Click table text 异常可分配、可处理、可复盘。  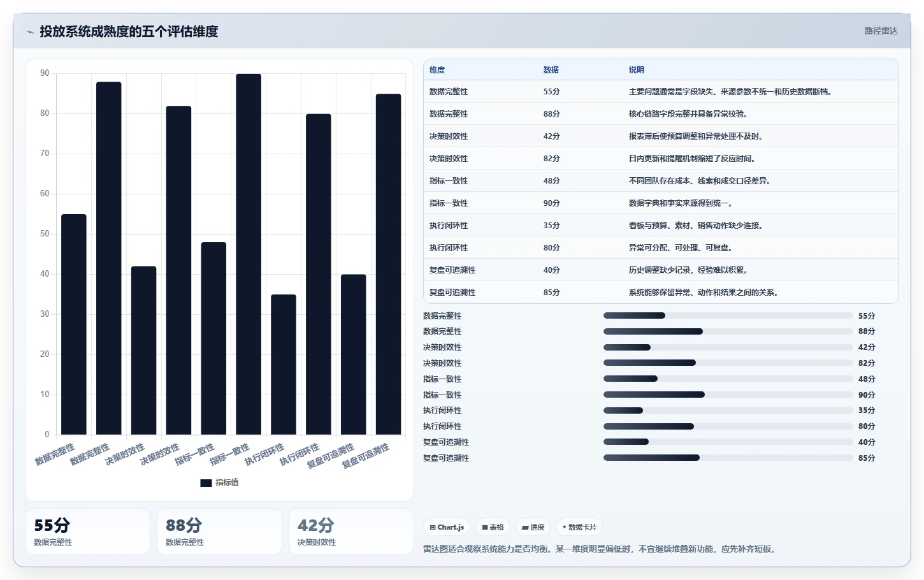[681, 248]
